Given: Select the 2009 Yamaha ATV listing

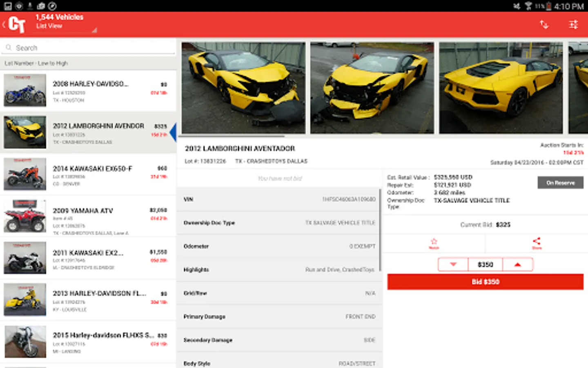Looking at the screenshot, I should pos(88,217).
